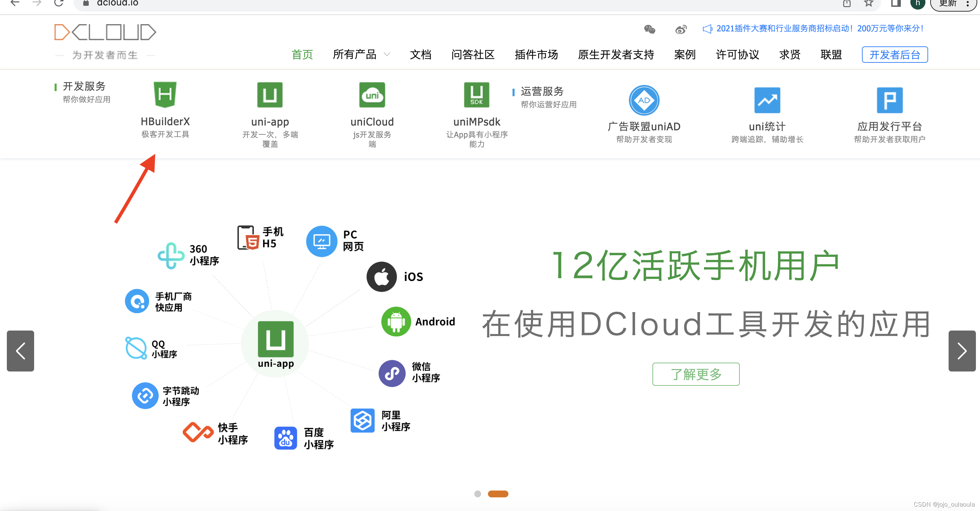This screenshot has height=511, width=980.
Task: Click the 了解更多 button
Action: tap(695, 374)
